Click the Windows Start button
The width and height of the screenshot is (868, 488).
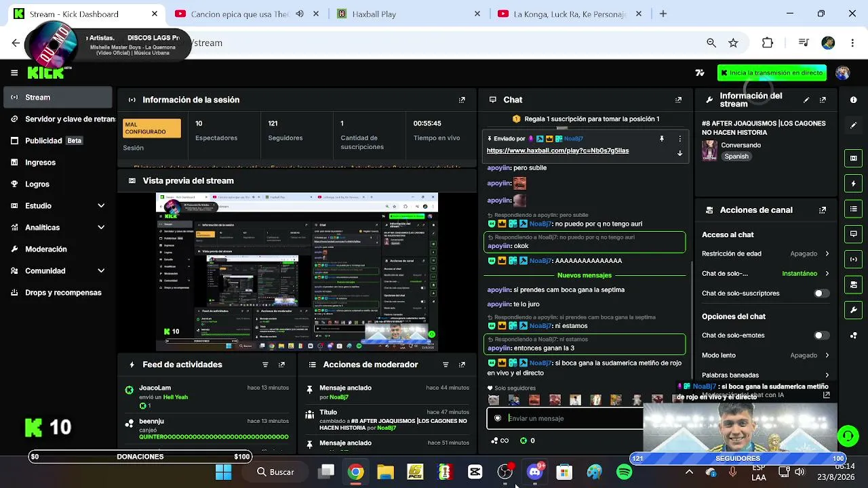223,472
